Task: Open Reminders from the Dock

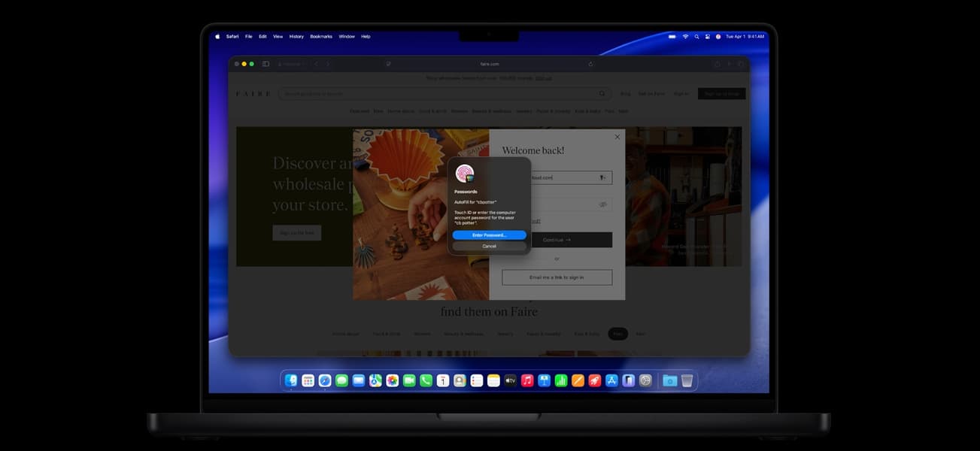Action: click(x=477, y=381)
